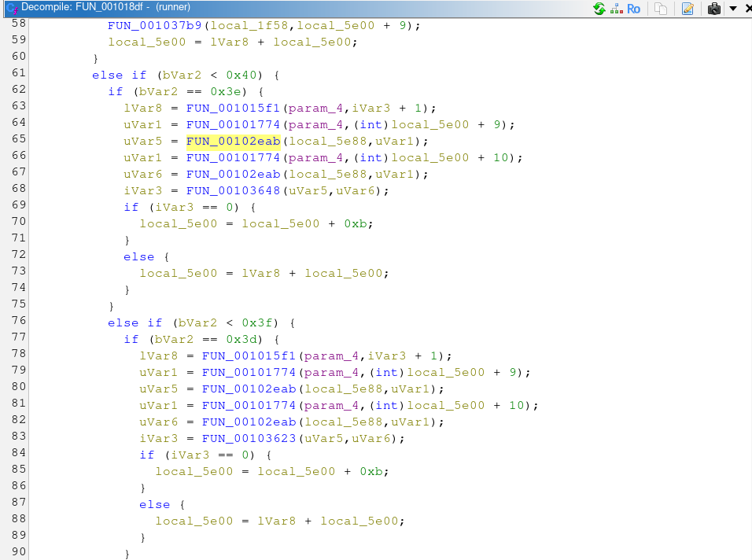Screen dimensions: 752x560
Task: Click bVar2 on line 61
Action: [182, 76]
